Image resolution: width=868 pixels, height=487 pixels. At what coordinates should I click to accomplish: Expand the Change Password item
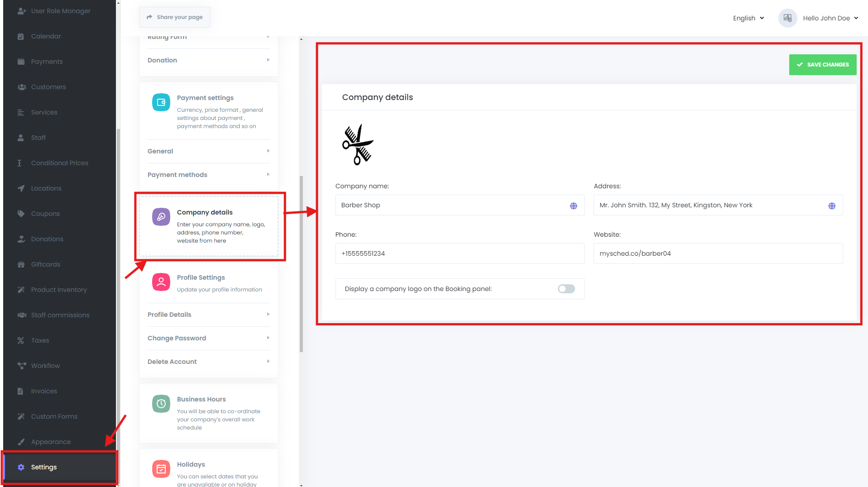(208, 338)
